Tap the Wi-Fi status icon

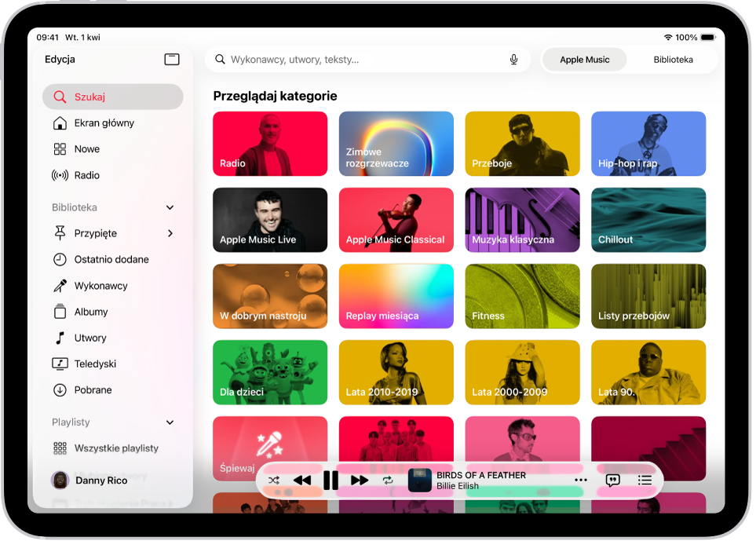[x=668, y=37]
